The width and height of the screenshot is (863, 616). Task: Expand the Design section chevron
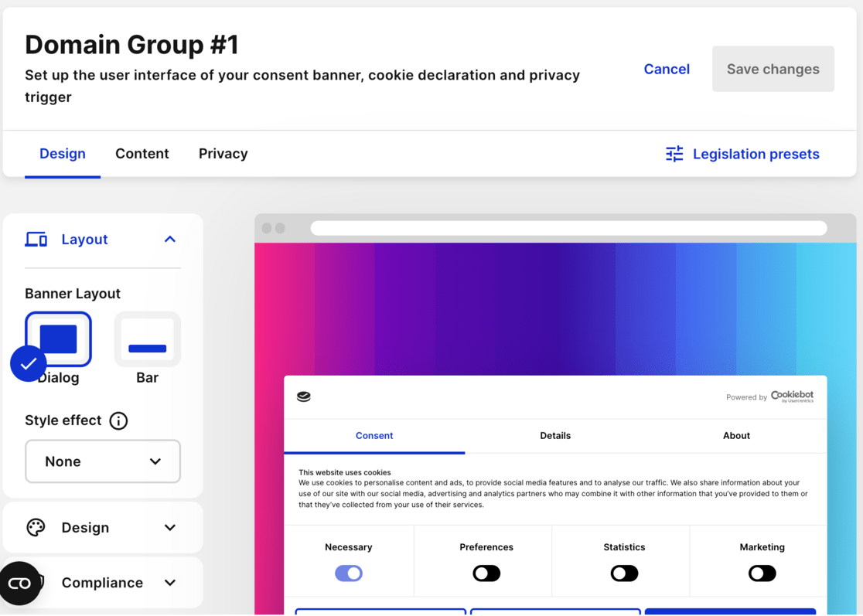(x=170, y=528)
